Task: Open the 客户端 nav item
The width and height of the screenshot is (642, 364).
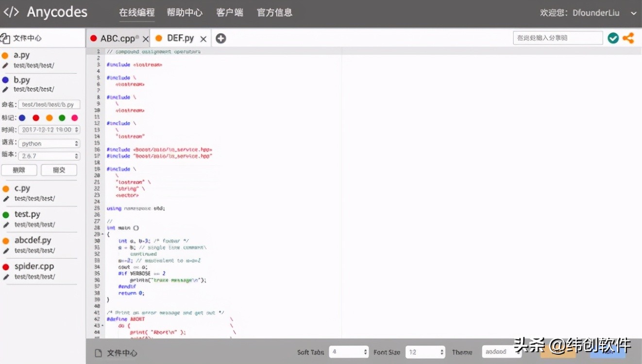Action: 230,13
